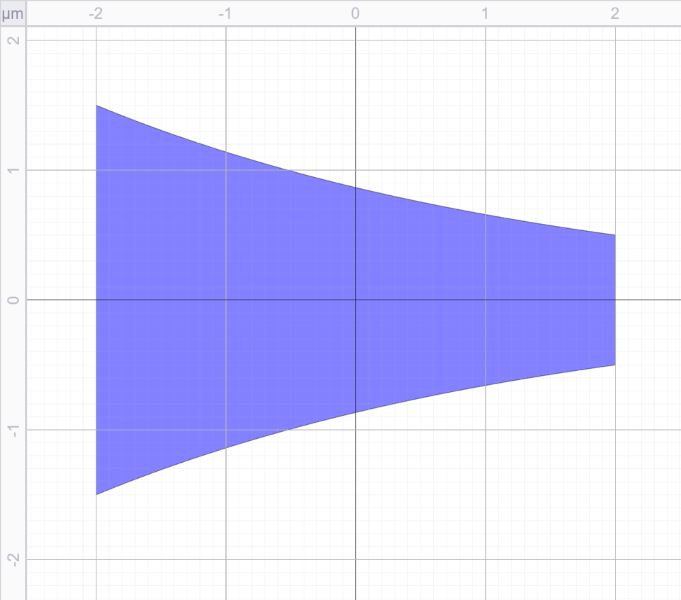This screenshot has width=681, height=600.
Task: Click the 1 mark on the left ruler
Action: [x=13, y=170]
